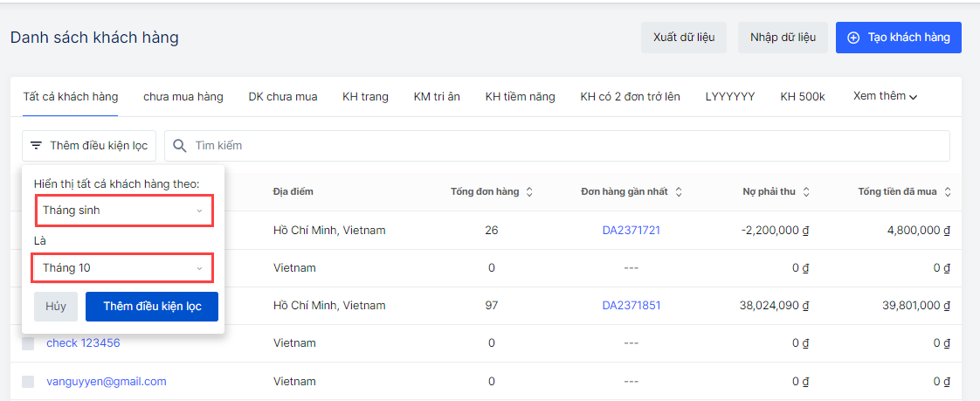
Task: Click the search magnifier icon
Action: 180,146
